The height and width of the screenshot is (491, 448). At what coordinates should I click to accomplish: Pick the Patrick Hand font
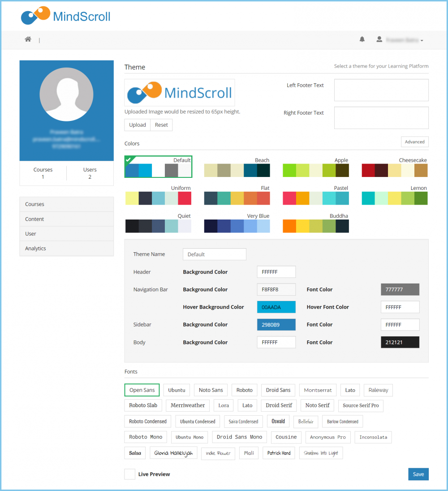click(x=279, y=453)
